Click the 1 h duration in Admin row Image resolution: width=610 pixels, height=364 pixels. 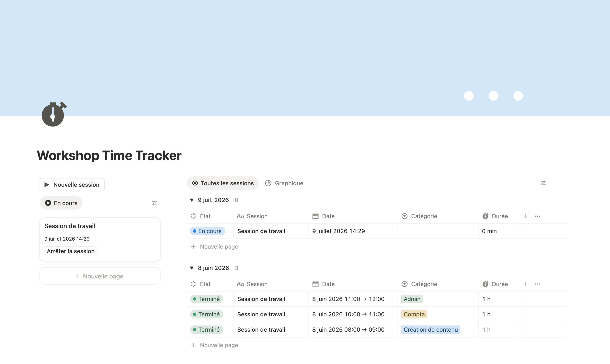(x=499, y=299)
